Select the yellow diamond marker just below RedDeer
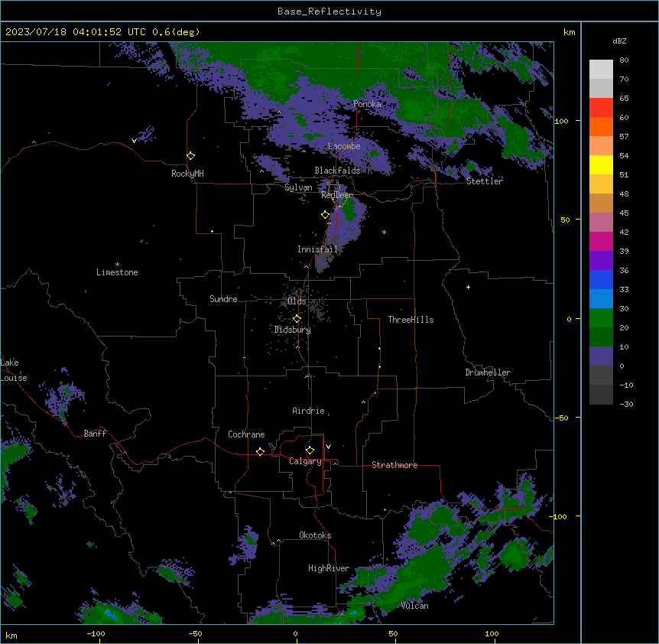Viewport: 659px width, 644px height. coord(325,215)
